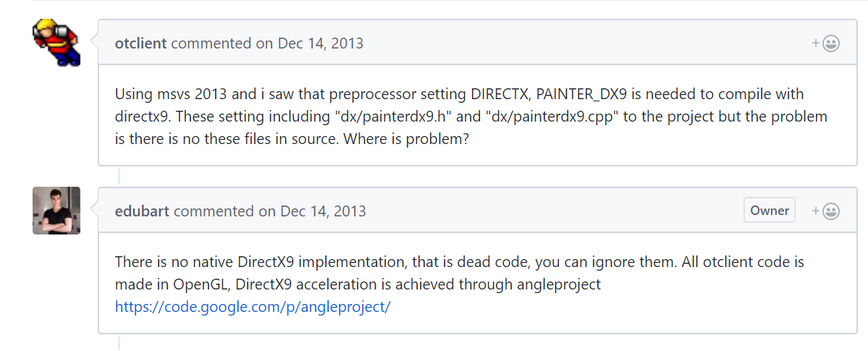Click "Where is problem?" sentence in comment
Screen dimensions: 868x351
(x=407, y=139)
